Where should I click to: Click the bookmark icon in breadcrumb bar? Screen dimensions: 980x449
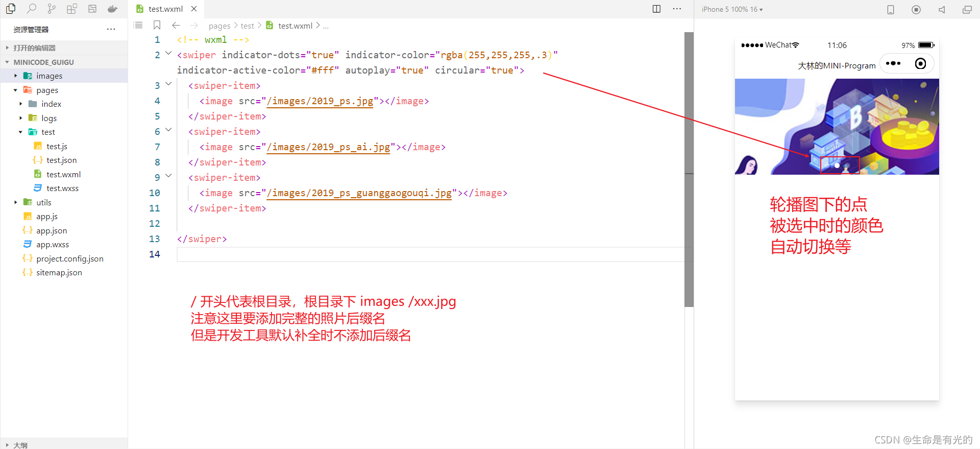pos(157,25)
